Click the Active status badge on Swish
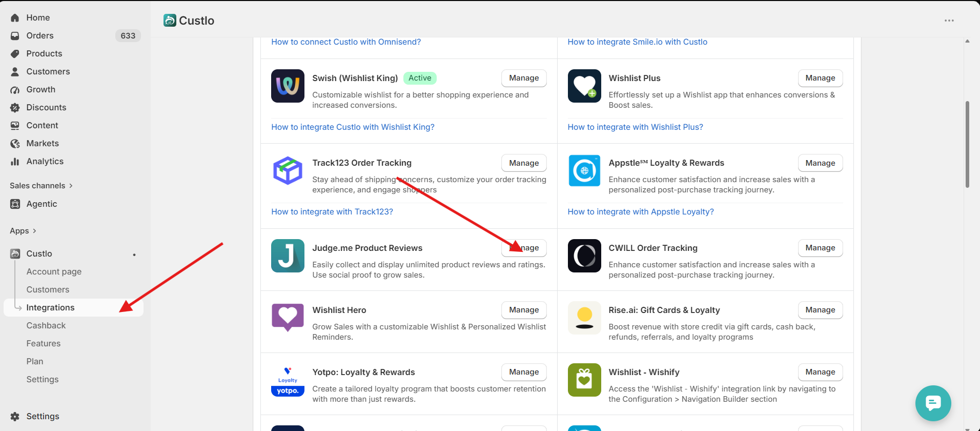The width and height of the screenshot is (980, 431). pos(420,78)
